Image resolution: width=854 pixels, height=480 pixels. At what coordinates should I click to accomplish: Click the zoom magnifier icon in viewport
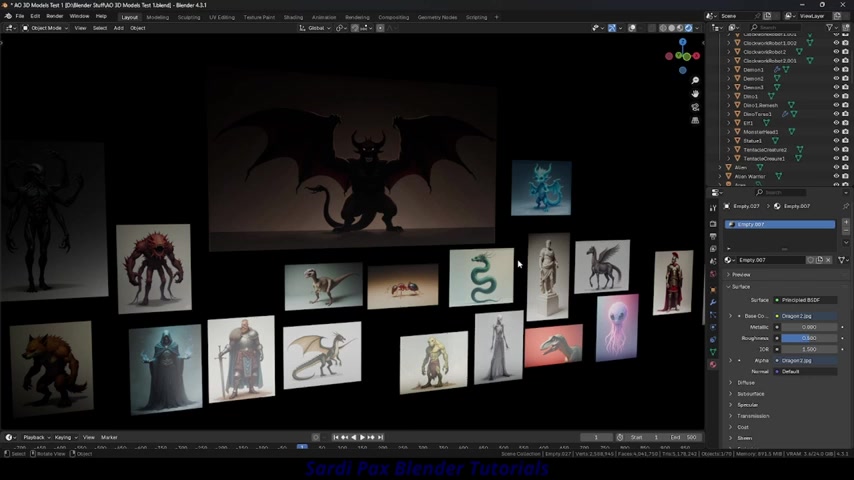click(x=695, y=81)
